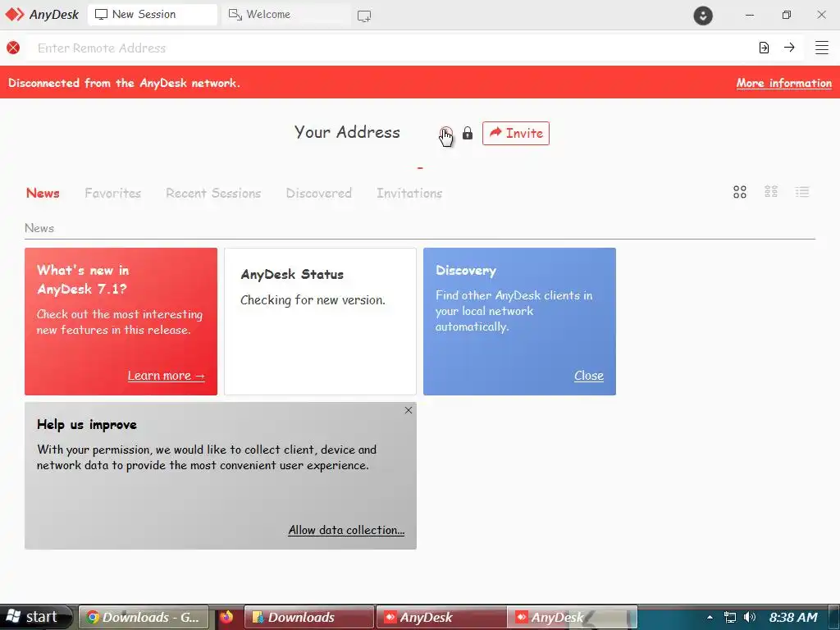
Task: Open the Windows start menu
Action: coord(35,617)
